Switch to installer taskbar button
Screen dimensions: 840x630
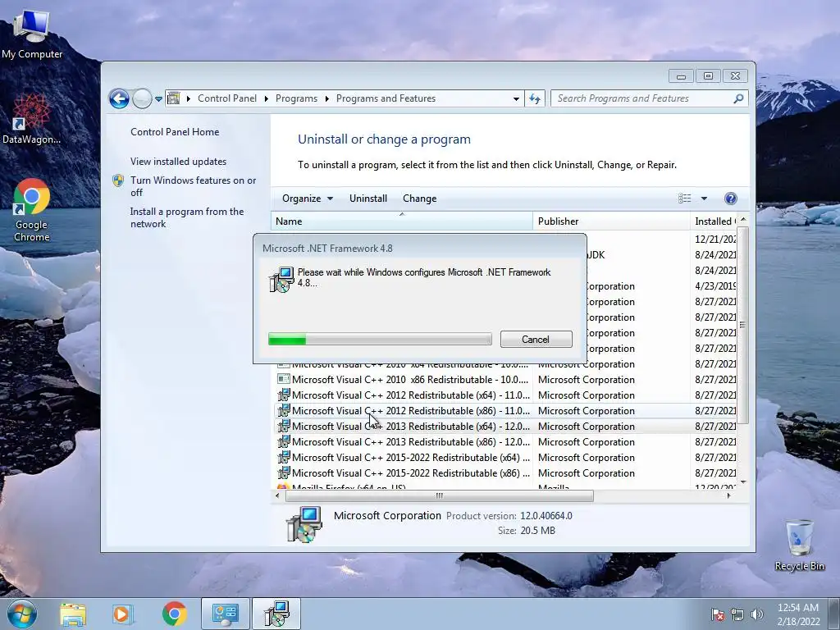[276, 614]
